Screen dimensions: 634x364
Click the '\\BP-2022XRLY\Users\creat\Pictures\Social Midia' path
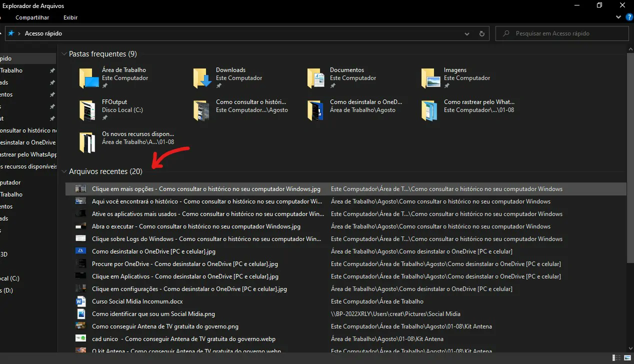pyautogui.click(x=395, y=314)
